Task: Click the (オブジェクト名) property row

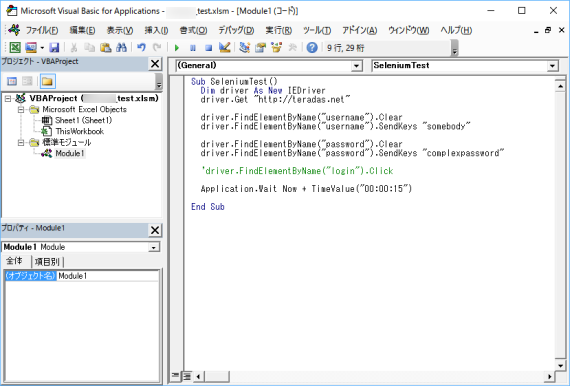Action: pos(31,276)
